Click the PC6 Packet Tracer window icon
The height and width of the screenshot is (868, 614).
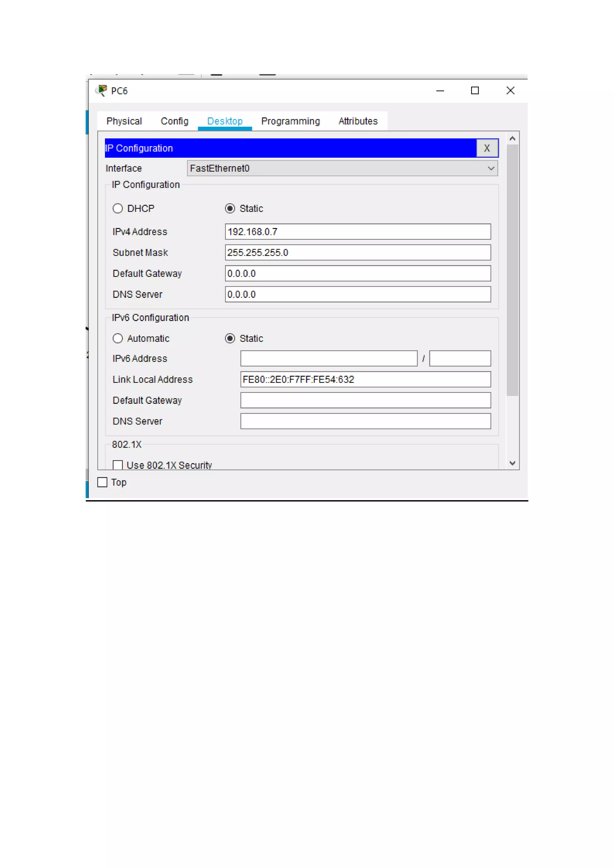(x=101, y=91)
